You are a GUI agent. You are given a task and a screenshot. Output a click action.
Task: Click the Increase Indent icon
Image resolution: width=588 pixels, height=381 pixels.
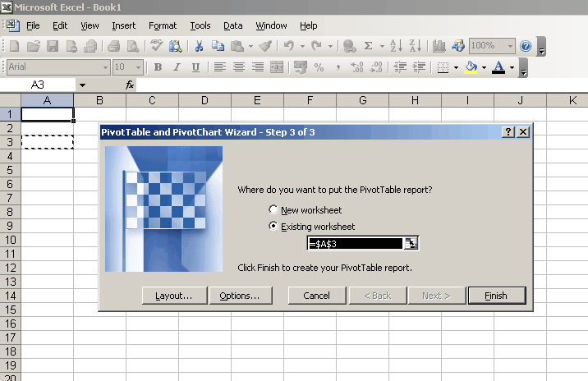pyautogui.click(x=419, y=67)
